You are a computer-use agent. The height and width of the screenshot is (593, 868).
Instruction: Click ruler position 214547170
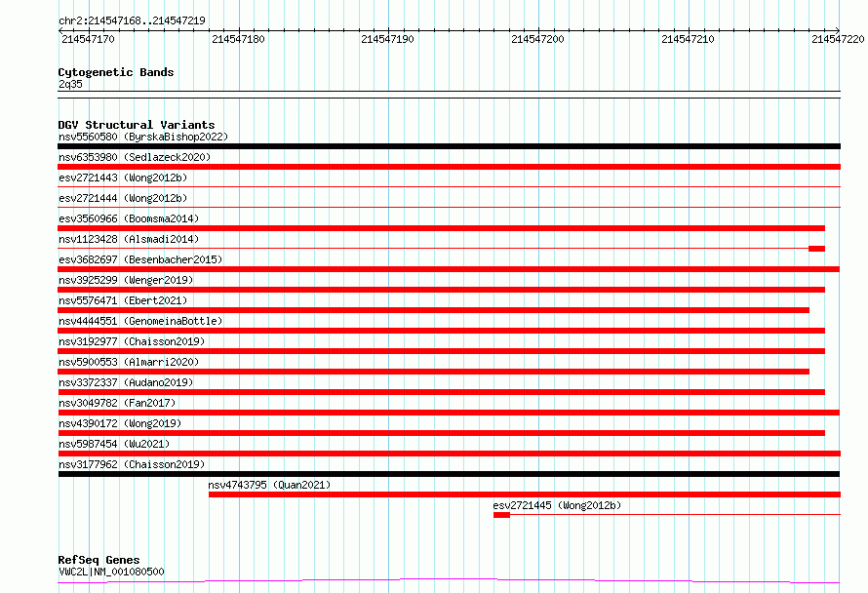[88, 39]
